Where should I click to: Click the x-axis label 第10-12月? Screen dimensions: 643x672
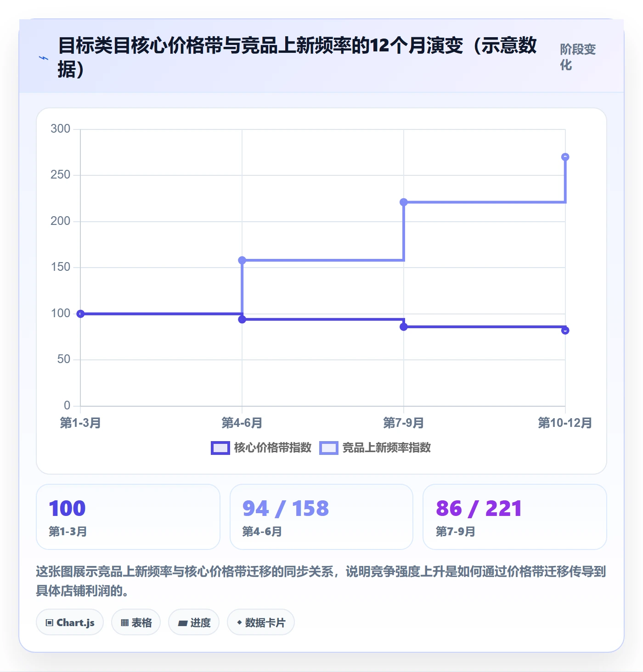click(565, 423)
